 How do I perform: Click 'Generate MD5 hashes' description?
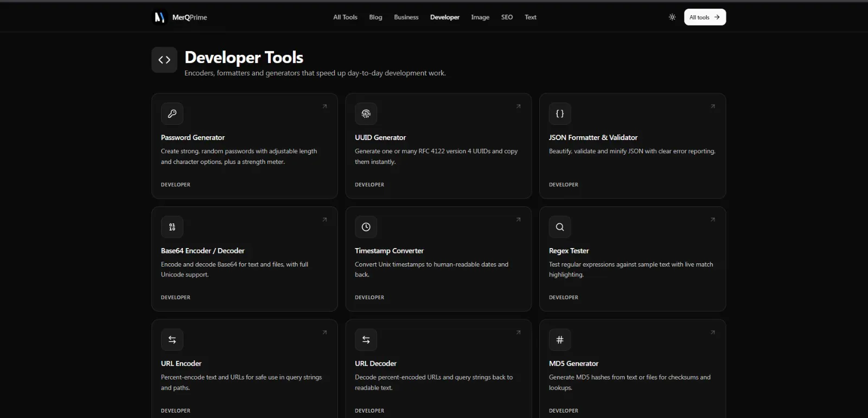pyautogui.click(x=629, y=382)
